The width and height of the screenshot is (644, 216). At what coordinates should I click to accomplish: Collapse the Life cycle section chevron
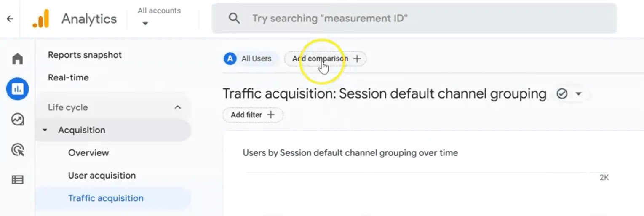point(178,107)
